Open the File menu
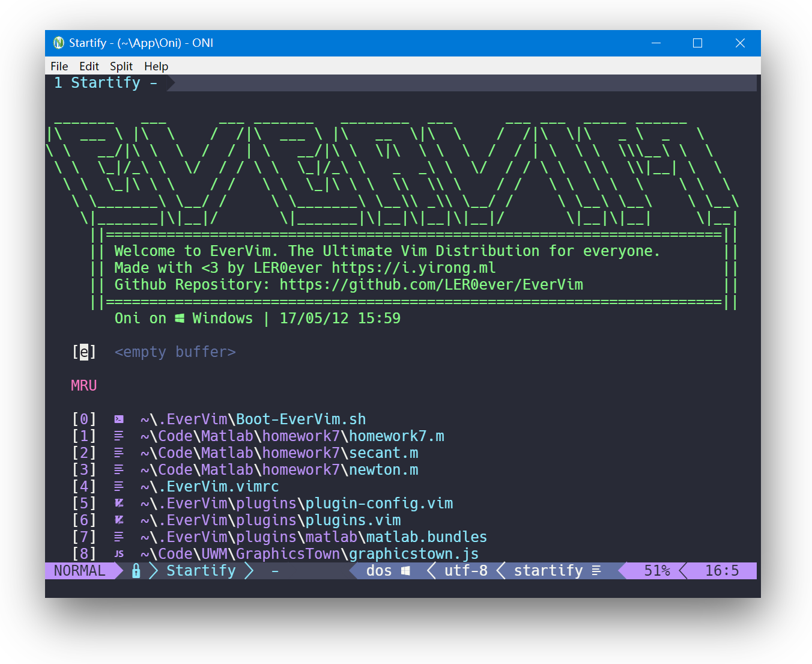The height and width of the screenshot is (664, 812). 59,66
